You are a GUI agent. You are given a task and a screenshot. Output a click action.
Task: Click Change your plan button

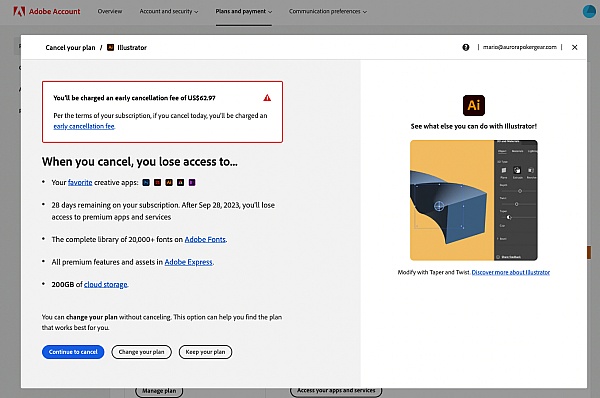tap(142, 352)
